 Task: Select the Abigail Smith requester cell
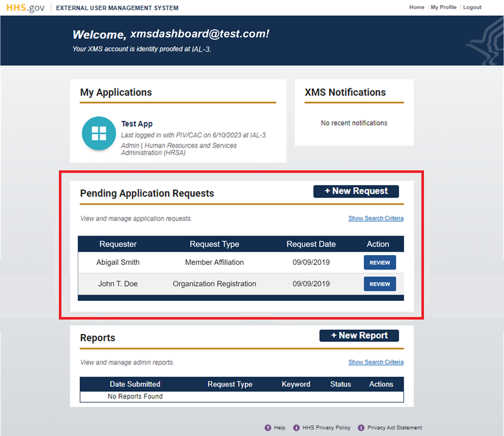pos(118,262)
